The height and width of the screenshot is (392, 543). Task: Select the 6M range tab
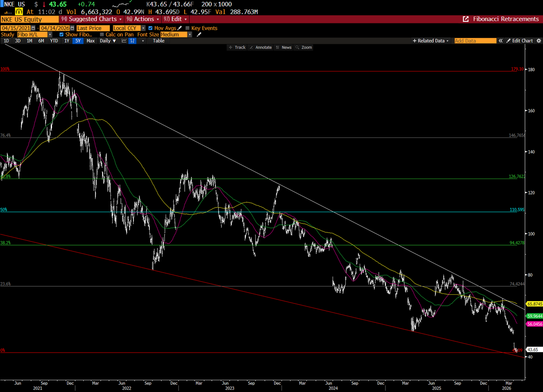click(41, 41)
